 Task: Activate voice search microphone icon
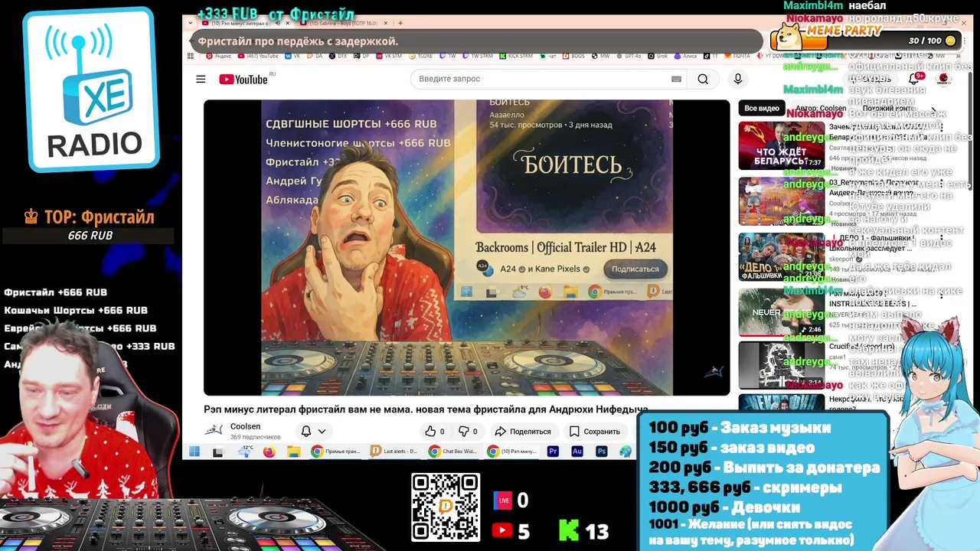click(738, 79)
